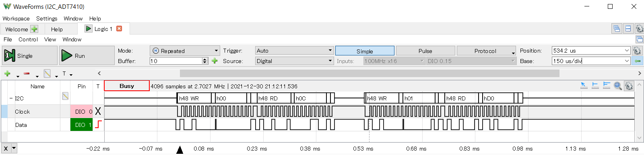
Task: Click the cursor arrow quick-measure icon
Action: (x=584, y=85)
